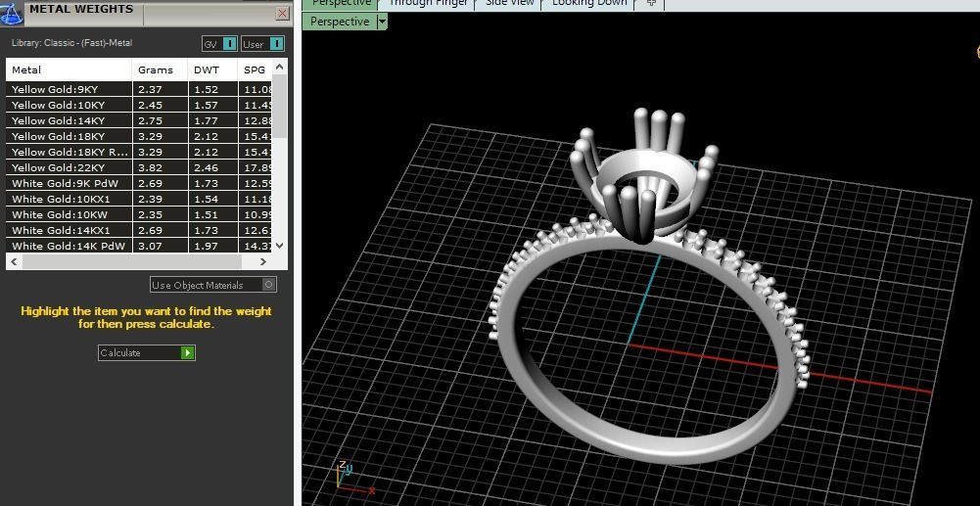Click the 1.54 DWT cell
The width and height of the screenshot is (980, 506).
click(213, 199)
